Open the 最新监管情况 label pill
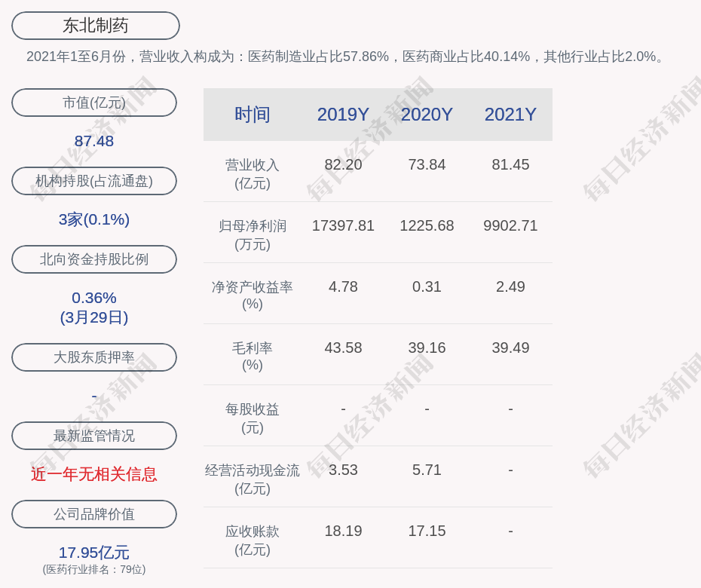The image size is (701, 588). (94, 436)
